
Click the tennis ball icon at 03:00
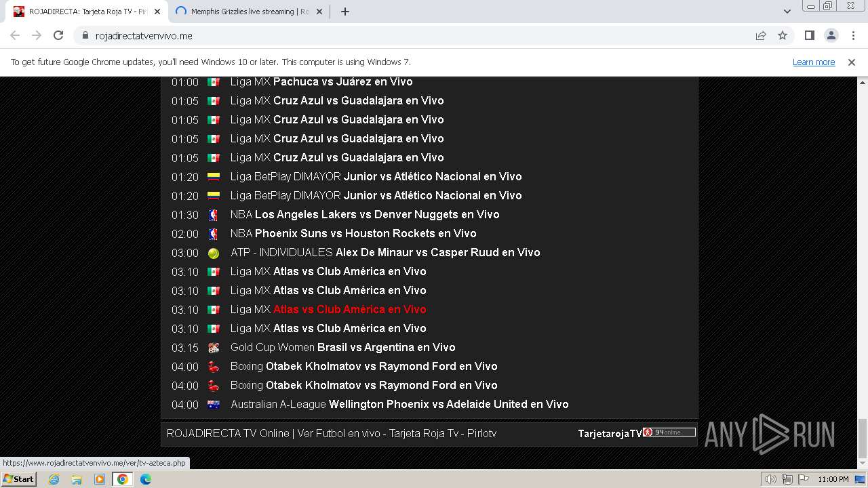[x=214, y=253]
